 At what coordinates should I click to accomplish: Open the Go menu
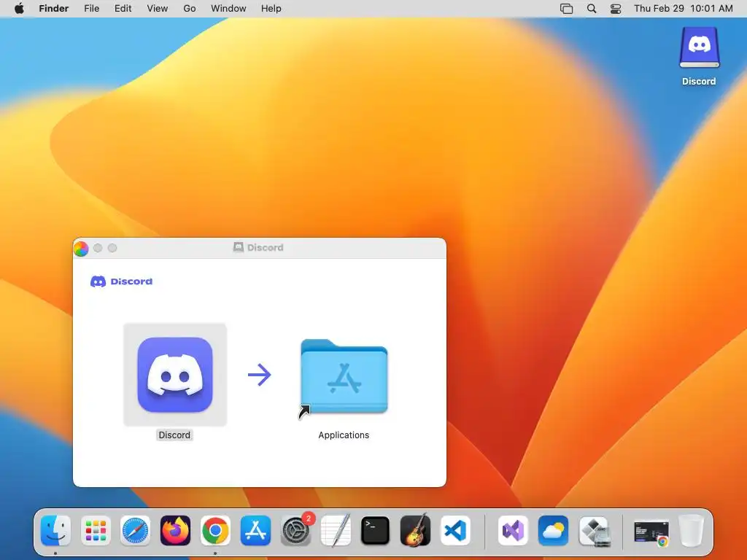(x=190, y=9)
